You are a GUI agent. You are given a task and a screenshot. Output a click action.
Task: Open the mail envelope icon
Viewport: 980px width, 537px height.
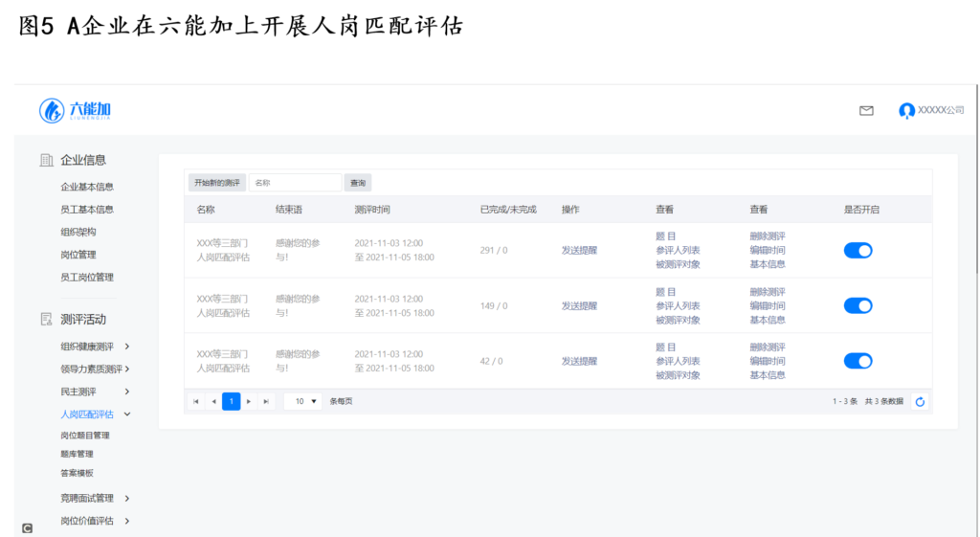click(x=866, y=111)
